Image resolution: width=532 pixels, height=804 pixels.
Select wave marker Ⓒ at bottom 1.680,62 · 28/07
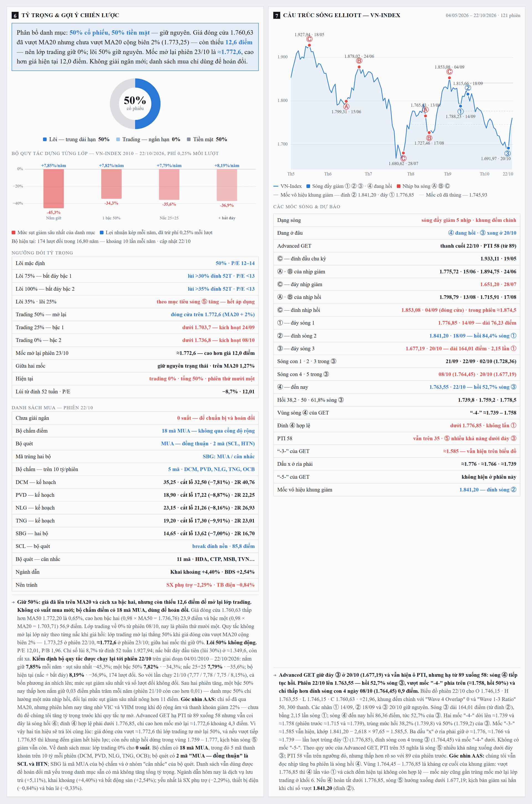[x=403, y=158]
